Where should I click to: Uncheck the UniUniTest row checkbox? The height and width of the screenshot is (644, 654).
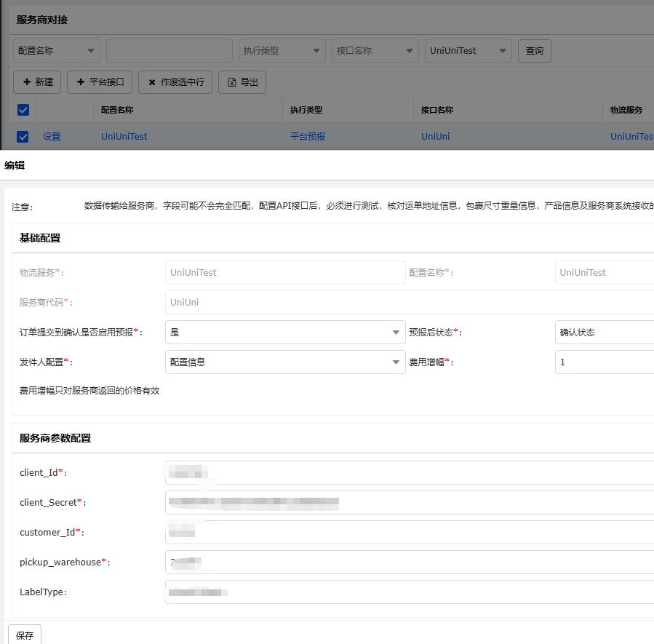click(x=23, y=137)
